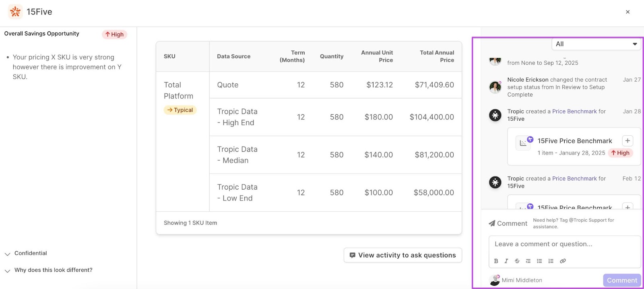Image resolution: width=644 pixels, height=289 pixels.
Task: Click the Typical badge under Total Platform
Action: (180, 110)
